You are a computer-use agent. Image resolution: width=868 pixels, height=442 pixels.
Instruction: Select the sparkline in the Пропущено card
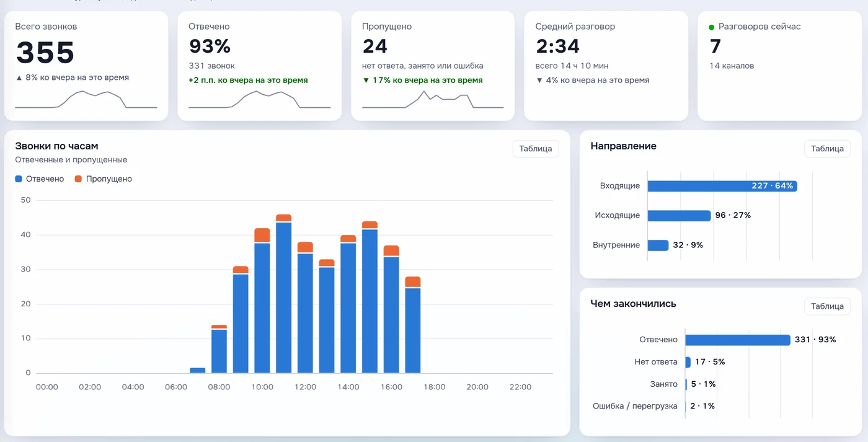(433, 99)
